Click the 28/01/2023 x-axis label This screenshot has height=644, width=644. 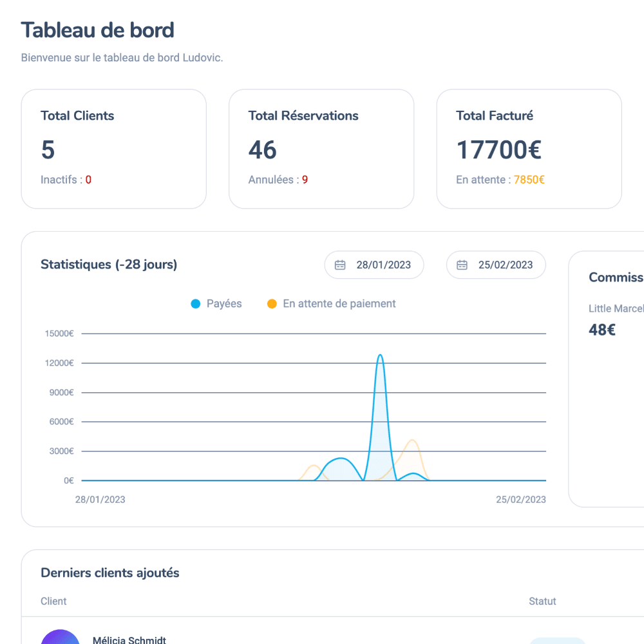pyautogui.click(x=100, y=500)
